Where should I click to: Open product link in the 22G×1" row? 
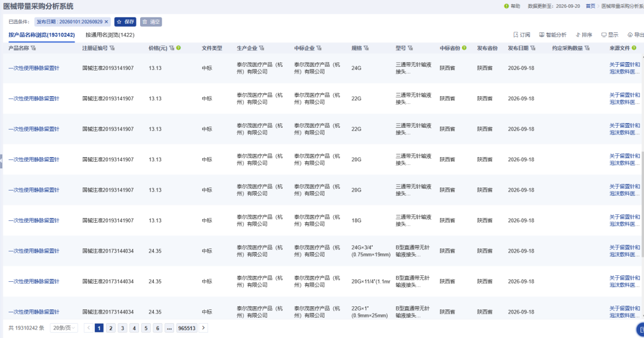click(33, 312)
